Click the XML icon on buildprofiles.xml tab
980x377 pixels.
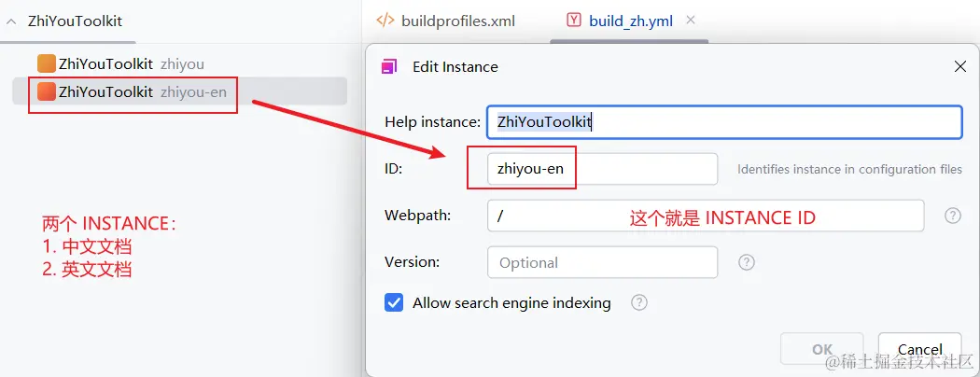pos(385,20)
